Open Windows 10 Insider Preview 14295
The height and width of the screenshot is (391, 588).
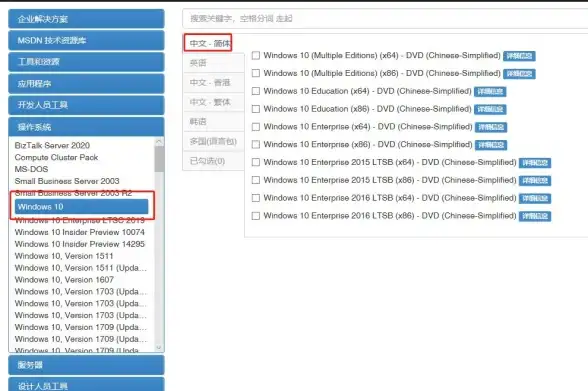[x=80, y=244]
